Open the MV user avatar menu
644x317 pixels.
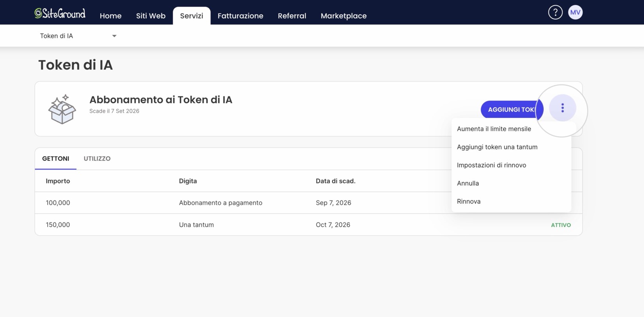point(575,12)
